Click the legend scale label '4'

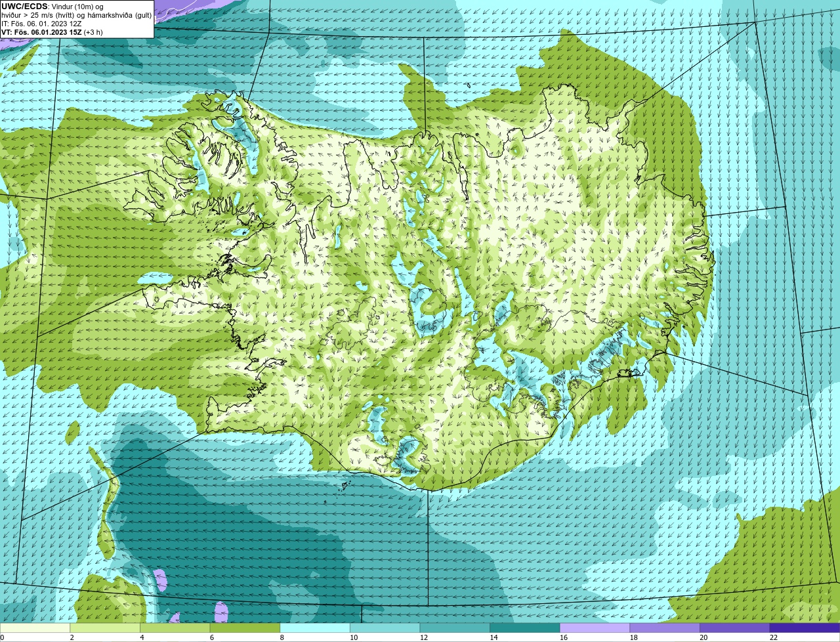coord(142,637)
